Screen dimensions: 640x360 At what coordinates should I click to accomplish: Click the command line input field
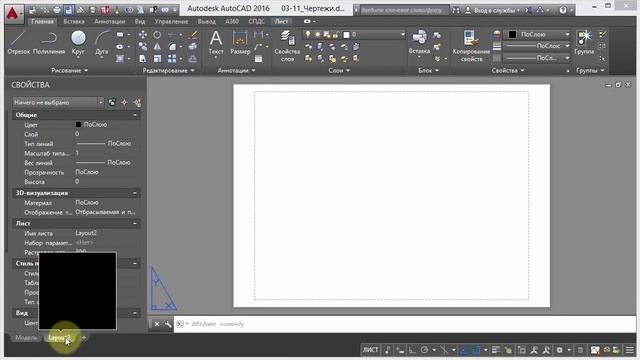(x=404, y=324)
